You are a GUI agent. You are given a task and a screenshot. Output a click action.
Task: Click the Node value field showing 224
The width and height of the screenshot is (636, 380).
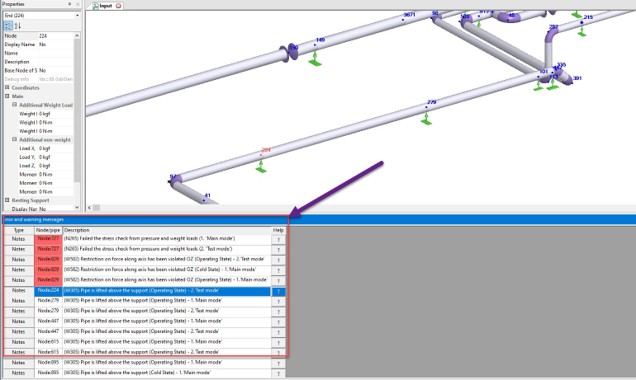56,36
